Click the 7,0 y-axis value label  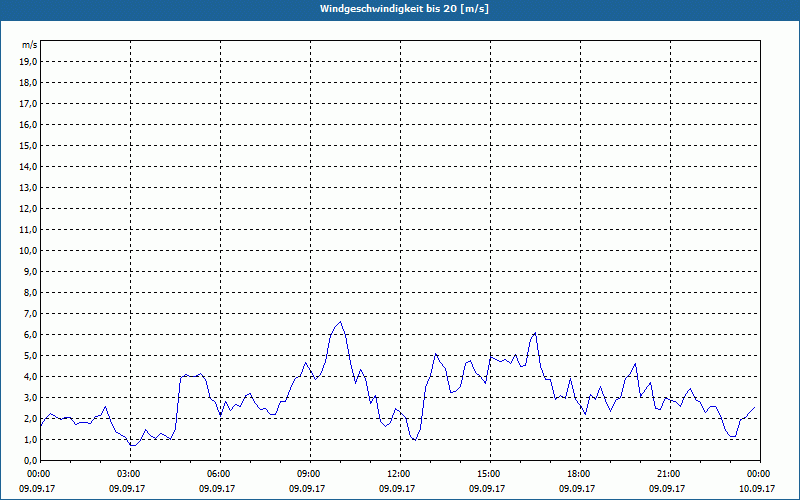[29, 313]
